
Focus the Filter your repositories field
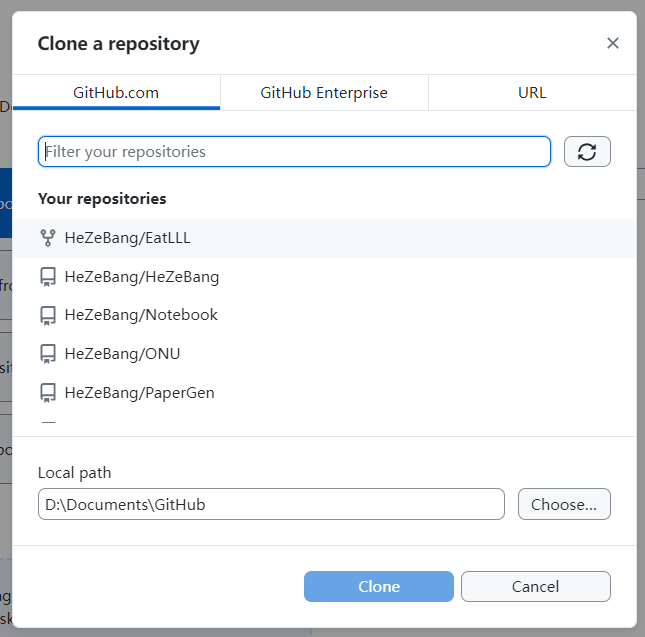tap(294, 152)
